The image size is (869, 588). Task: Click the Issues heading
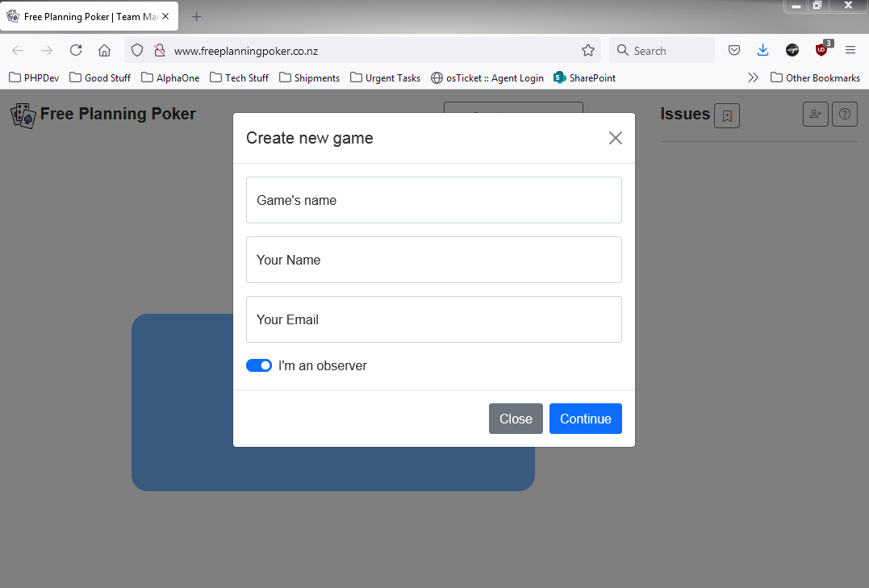(685, 114)
